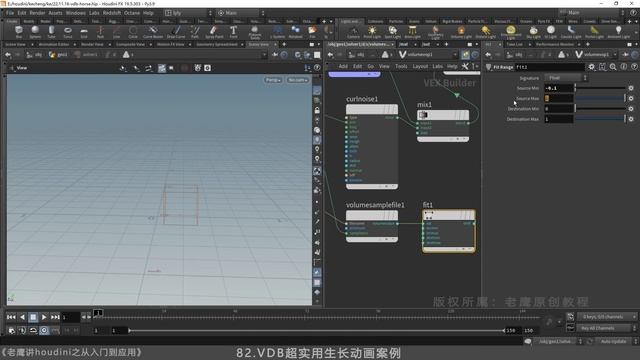The image size is (640, 360).
Task: Expand the Source Min options gear
Action: 631,88
